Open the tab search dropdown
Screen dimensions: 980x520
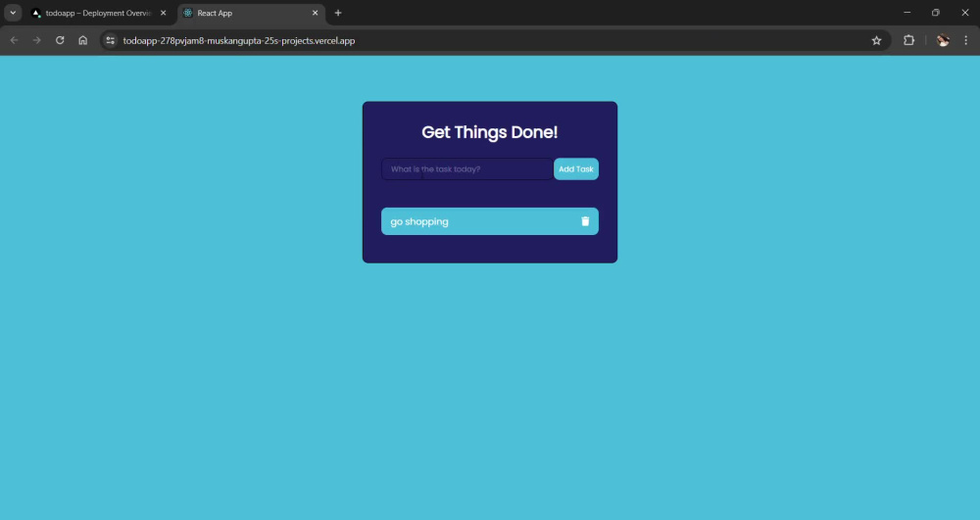tap(13, 13)
